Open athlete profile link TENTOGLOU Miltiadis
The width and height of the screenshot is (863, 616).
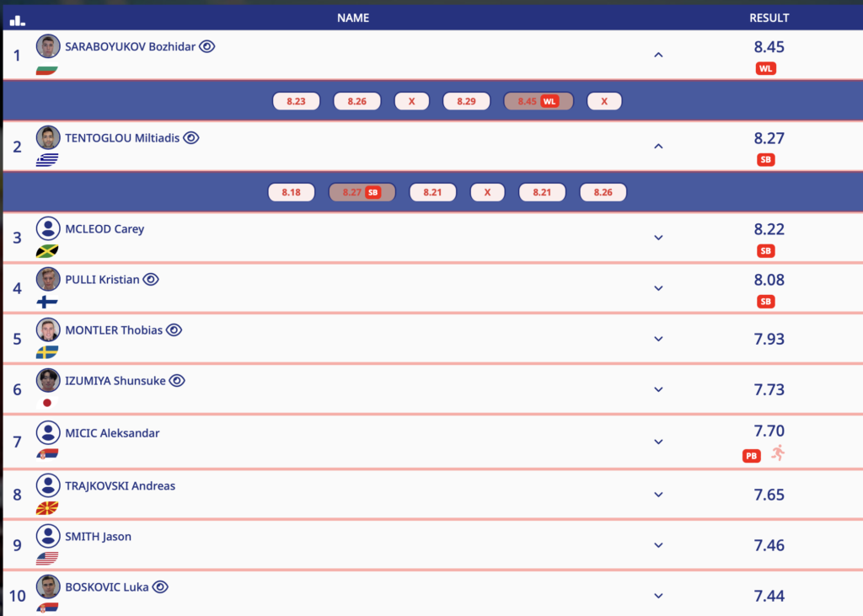point(122,138)
